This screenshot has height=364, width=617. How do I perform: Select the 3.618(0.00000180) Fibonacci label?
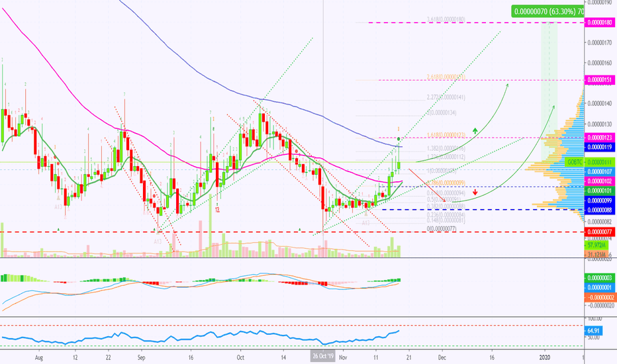click(446, 19)
